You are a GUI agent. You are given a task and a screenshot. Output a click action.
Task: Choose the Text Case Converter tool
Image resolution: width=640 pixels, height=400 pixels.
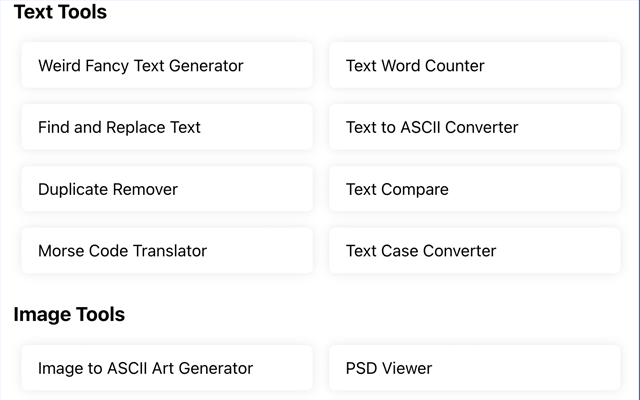click(x=421, y=251)
